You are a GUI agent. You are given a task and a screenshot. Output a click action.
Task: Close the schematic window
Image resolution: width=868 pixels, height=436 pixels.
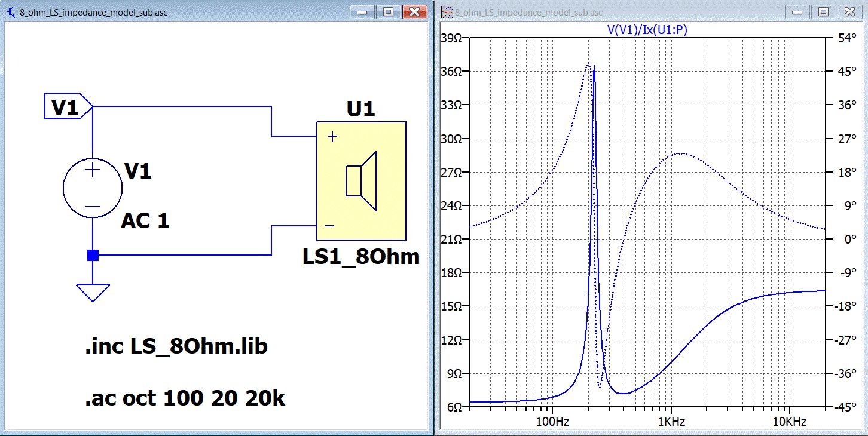click(414, 11)
